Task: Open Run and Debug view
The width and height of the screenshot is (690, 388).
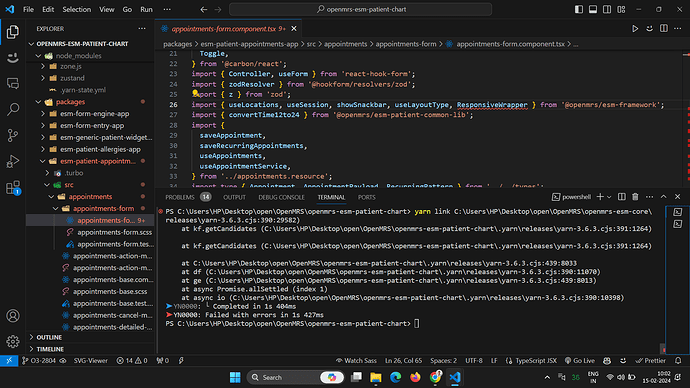Action: 13,161
